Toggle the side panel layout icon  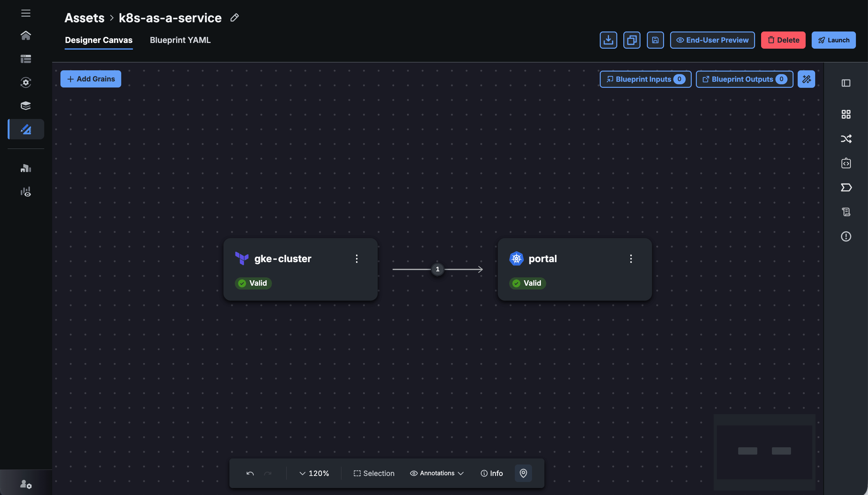(x=846, y=83)
